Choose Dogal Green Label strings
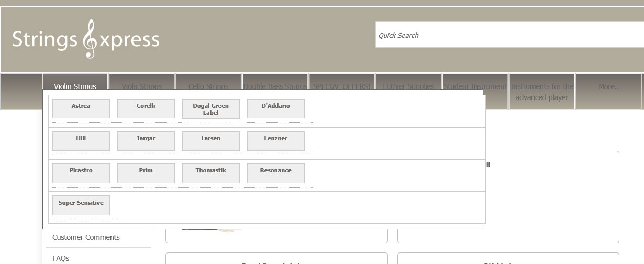644x264 pixels. [x=211, y=109]
